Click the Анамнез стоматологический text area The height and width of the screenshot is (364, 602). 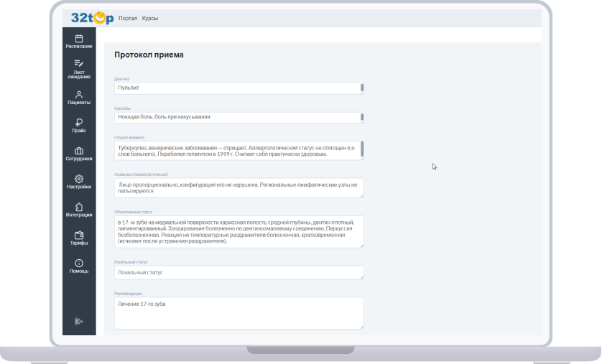(239, 188)
